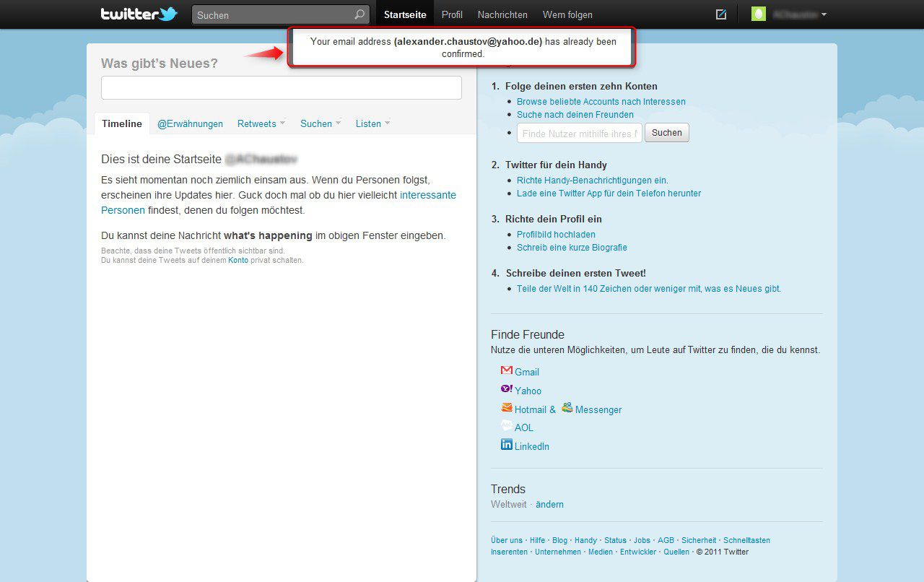Open the Hilfe footer link
The width and height of the screenshot is (924, 582).
[538, 540]
